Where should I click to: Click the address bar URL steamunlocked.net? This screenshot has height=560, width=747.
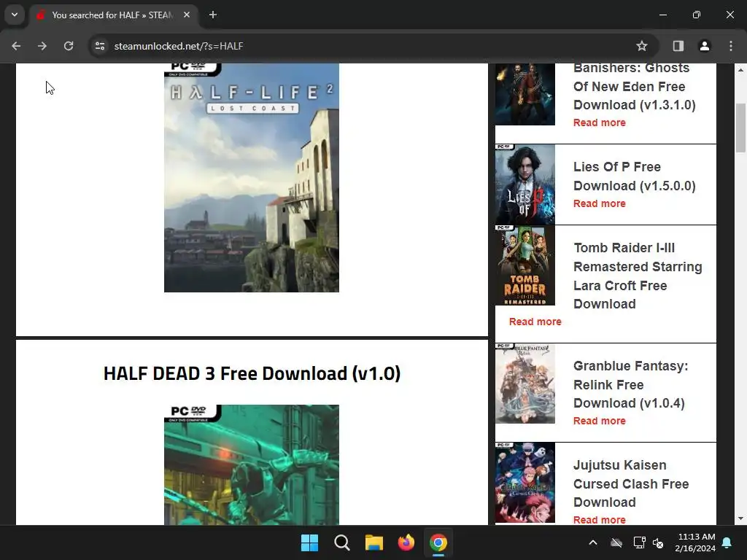179,46
